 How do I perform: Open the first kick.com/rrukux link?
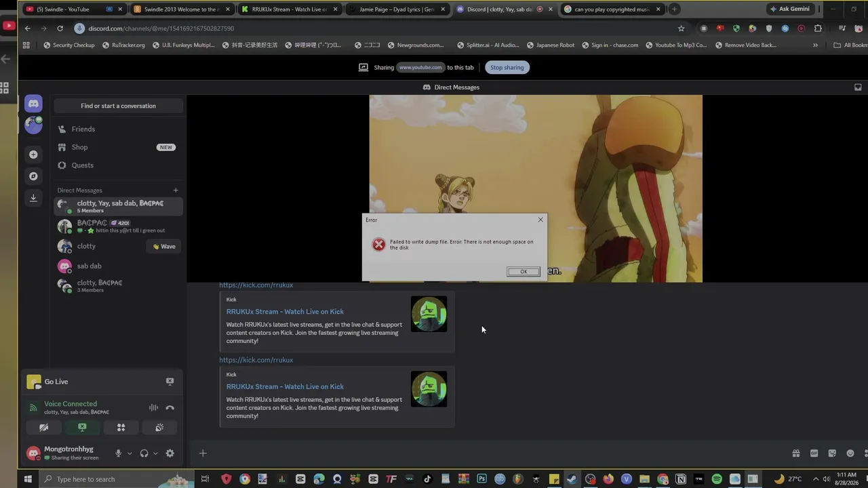[x=256, y=285]
